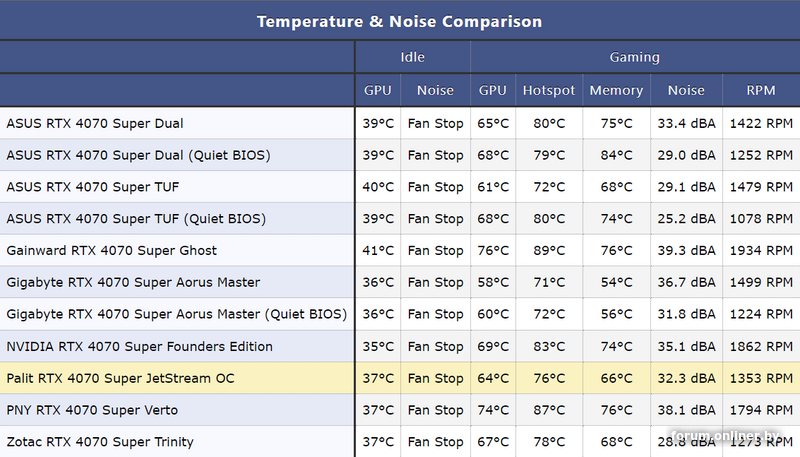Viewport: 800px width, 457px height.
Task: Click the Zotac RTX 4070 Super Trinity label
Action: pyautogui.click(x=100, y=442)
